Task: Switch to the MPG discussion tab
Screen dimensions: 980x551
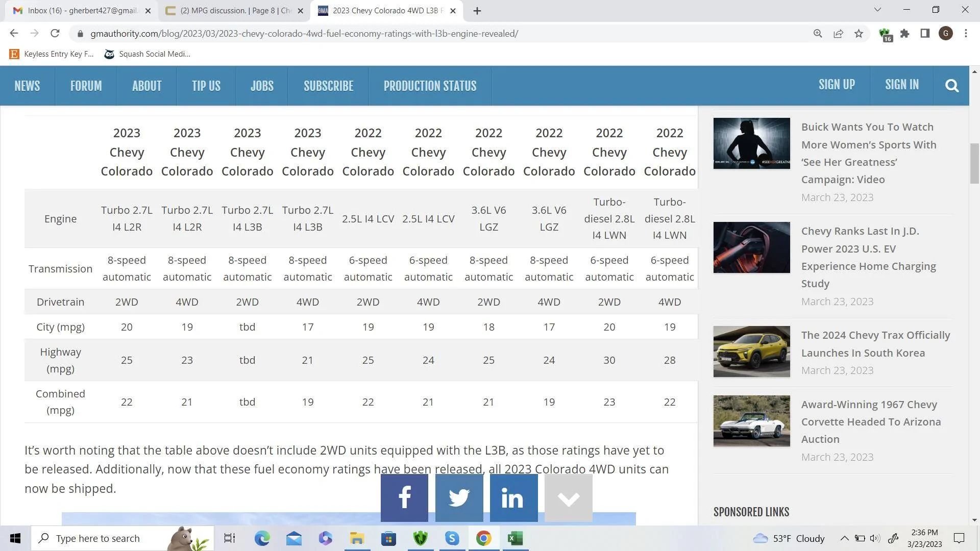Action: (x=233, y=11)
